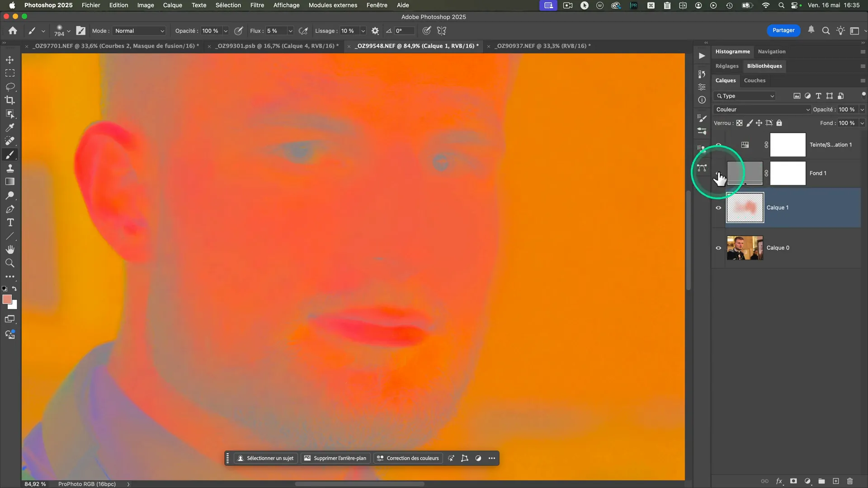Select the Lasso tool
This screenshot has height=488, width=868.
tap(10, 86)
